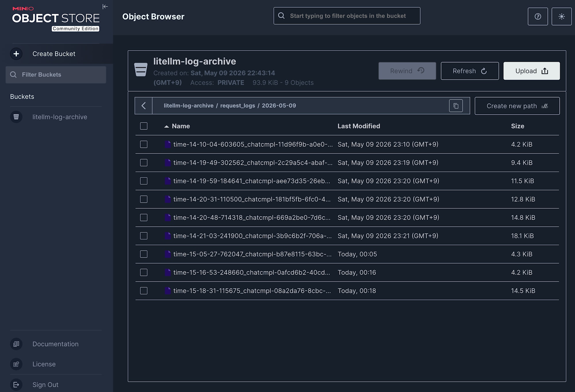Open object time-14-19-49-302562_chatcmpl-2c29a5c4
The height and width of the screenshot is (392, 575).
[253, 163]
